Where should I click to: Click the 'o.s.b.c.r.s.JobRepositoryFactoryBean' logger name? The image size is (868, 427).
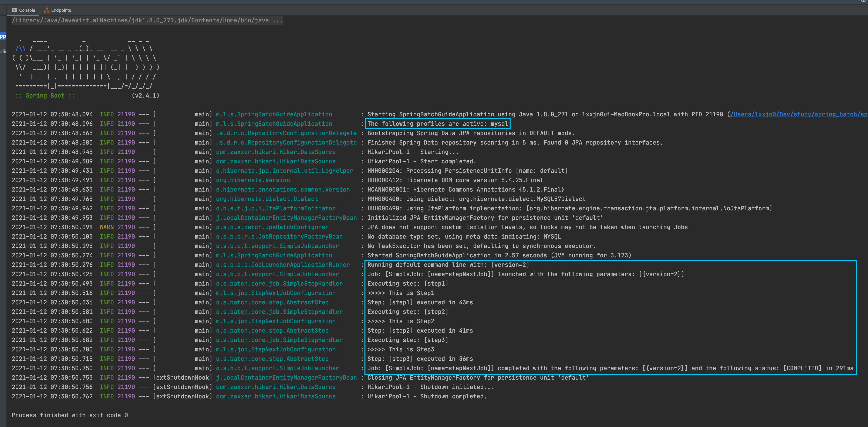279,237
